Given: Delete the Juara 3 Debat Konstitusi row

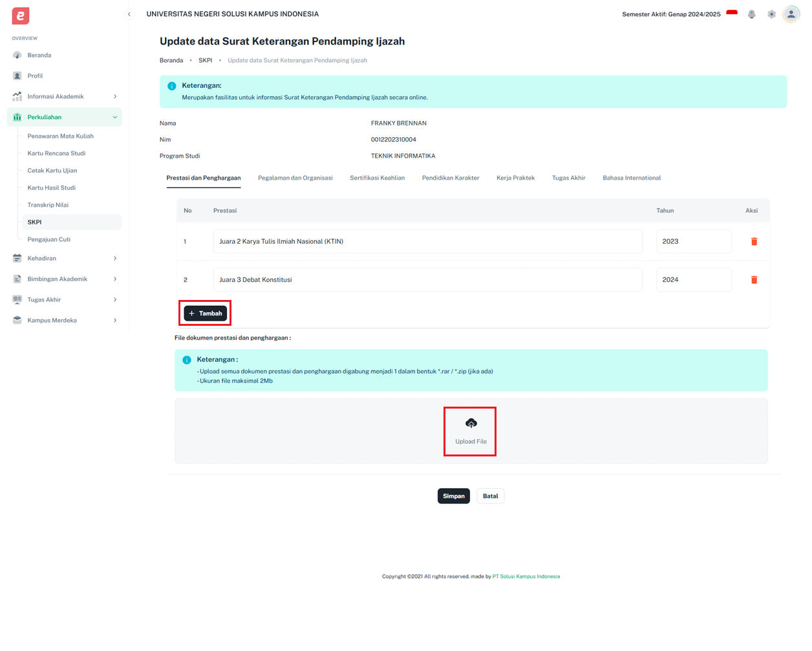Looking at the screenshot, I should (754, 280).
